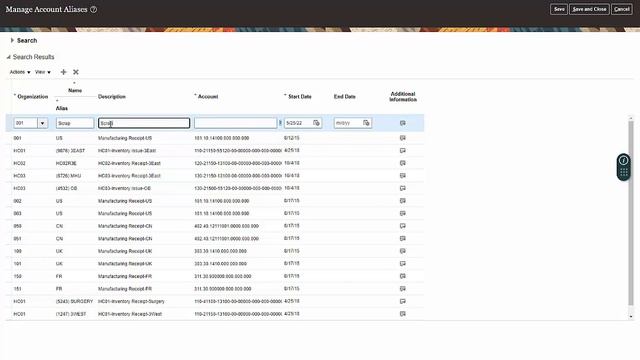Cancel the account alias changes
Screen dimensions: 640x360
(x=622, y=9)
